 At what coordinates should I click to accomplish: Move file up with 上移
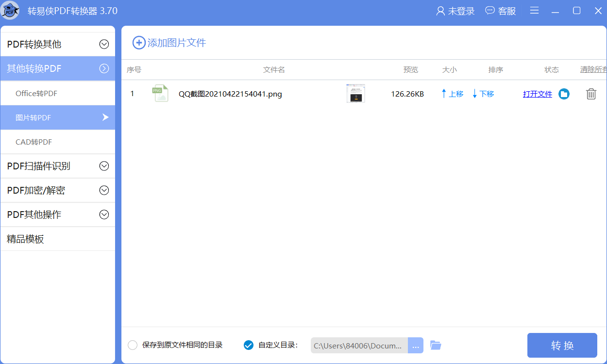(452, 94)
